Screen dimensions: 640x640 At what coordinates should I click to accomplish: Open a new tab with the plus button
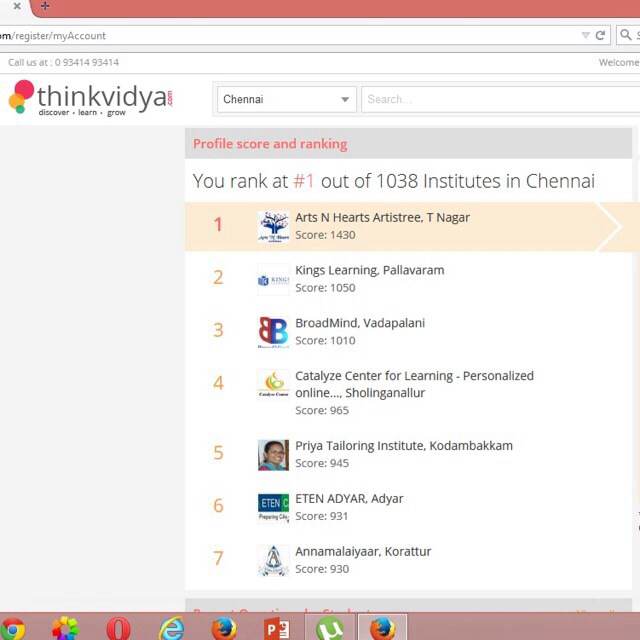click(45, 6)
